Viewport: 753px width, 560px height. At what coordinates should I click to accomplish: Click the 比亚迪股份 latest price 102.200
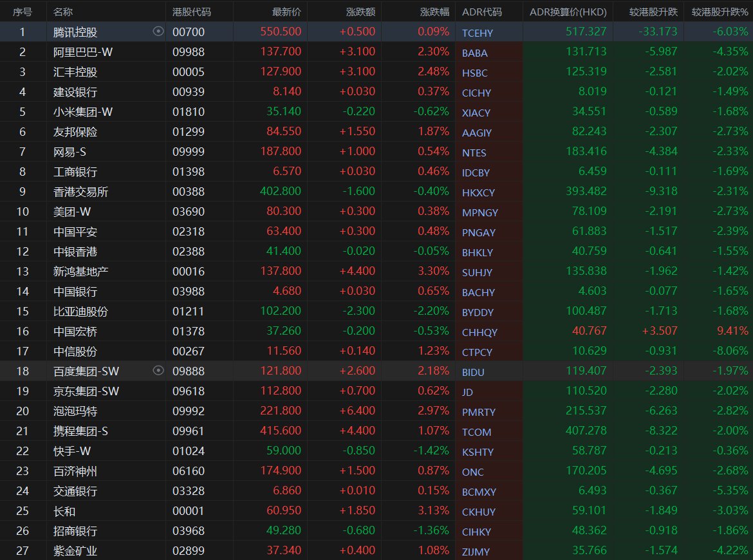point(283,311)
